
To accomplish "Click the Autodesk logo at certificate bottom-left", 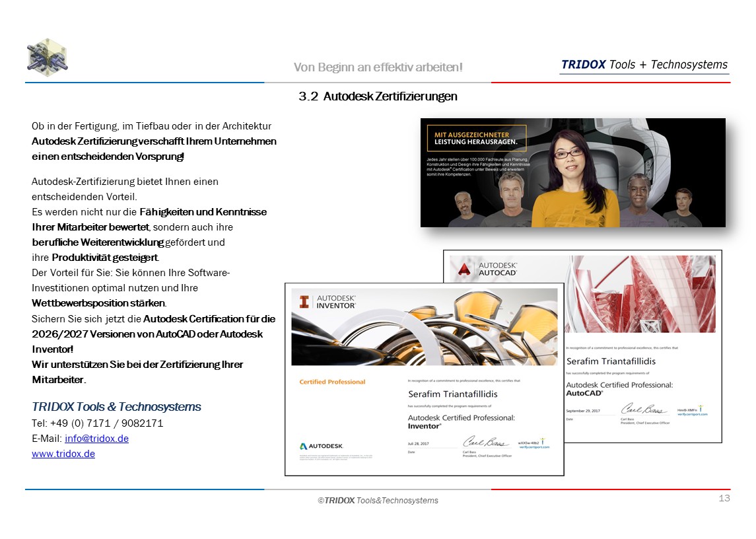I will (x=322, y=447).
